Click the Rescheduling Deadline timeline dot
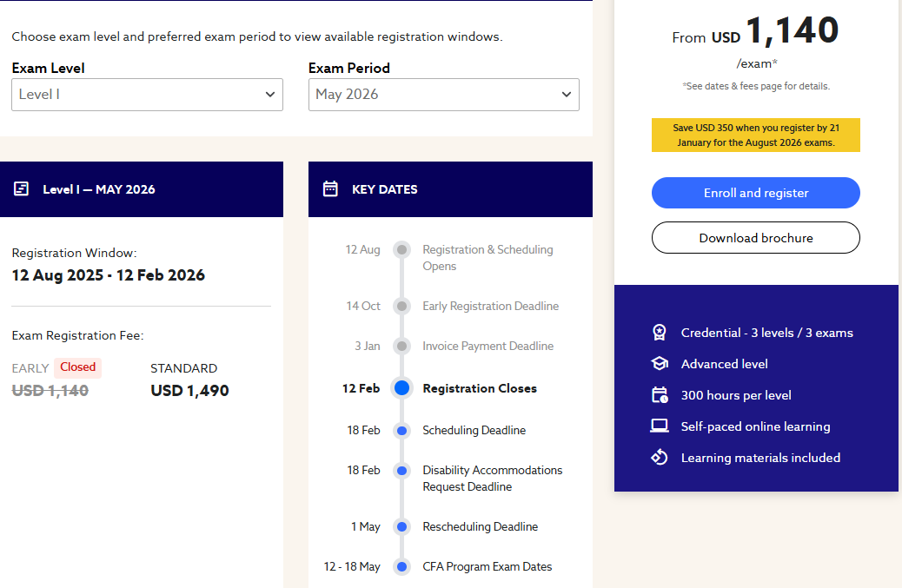 pos(401,526)
